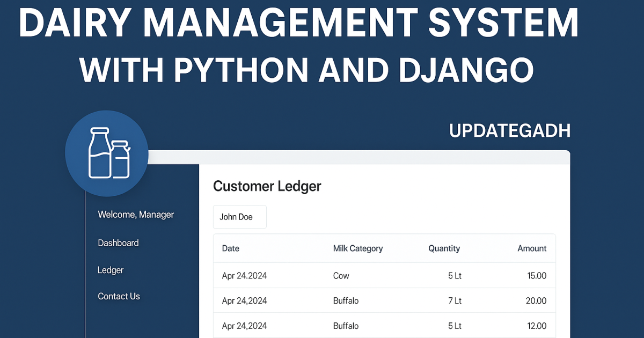Click the Amount column header to sort
This screenshot has height=338, width=644.
pyautogui.click(x=532, y=248)
